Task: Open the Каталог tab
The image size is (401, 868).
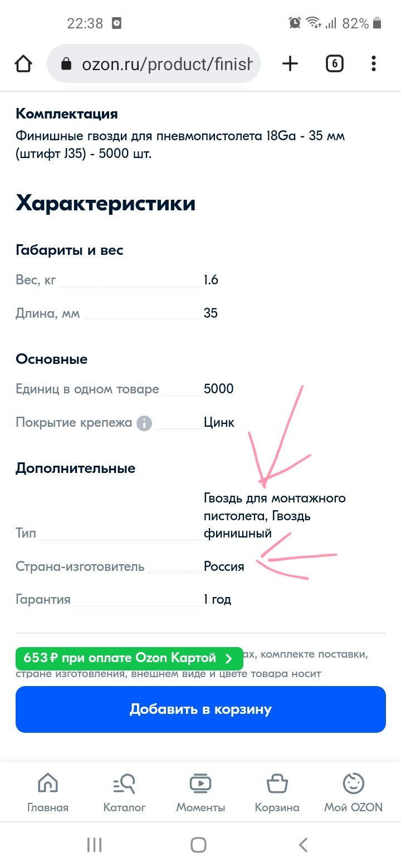Action: (x=124, y=791)
